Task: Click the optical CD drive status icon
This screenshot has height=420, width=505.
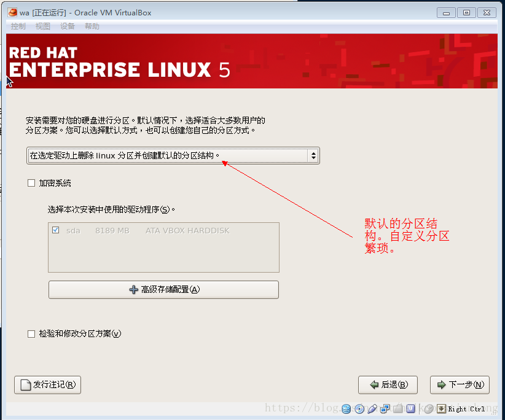Action: click(359, 409)
